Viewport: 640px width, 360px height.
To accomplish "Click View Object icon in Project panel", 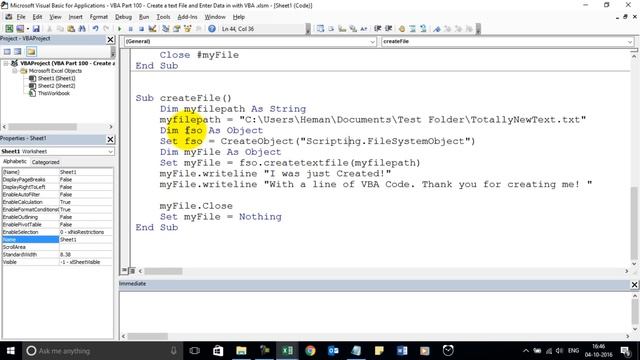I will [18, 51].
